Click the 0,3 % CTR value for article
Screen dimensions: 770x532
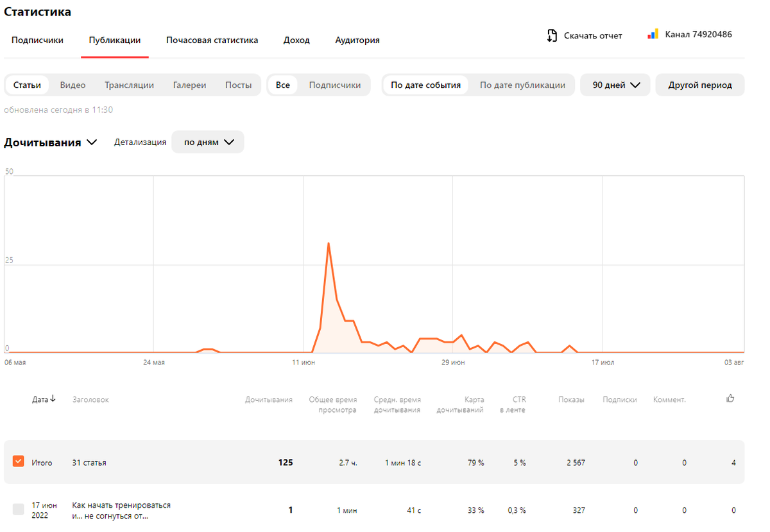tap(517, 510)
